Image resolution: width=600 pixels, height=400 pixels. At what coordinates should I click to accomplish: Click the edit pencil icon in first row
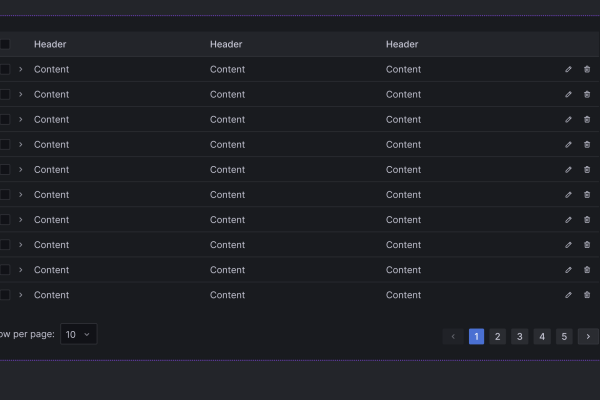569,69
